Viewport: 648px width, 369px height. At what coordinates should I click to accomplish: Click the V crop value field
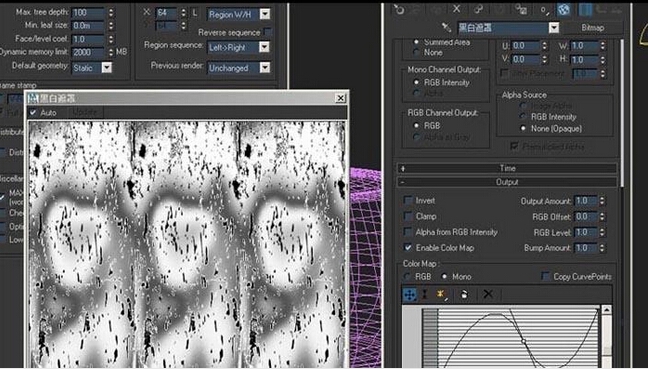click(x=526, y=60)
